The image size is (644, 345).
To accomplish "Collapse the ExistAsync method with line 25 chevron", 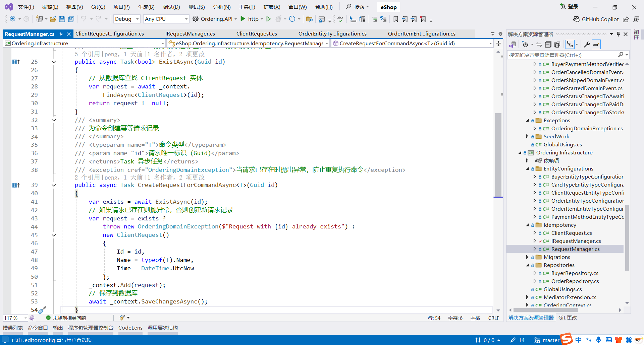I will [54, 62].
